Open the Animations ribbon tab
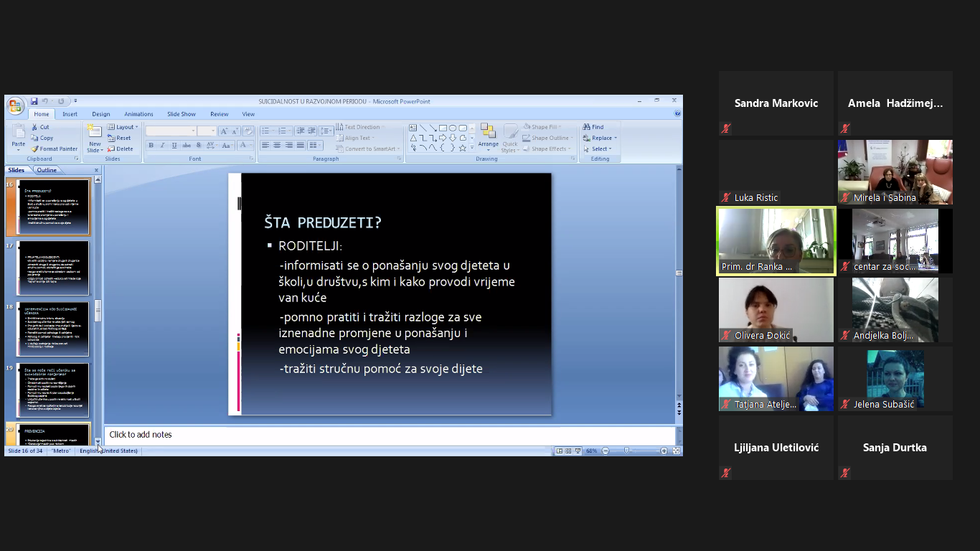This screenshot has width=980, height=551. (138, 114)
